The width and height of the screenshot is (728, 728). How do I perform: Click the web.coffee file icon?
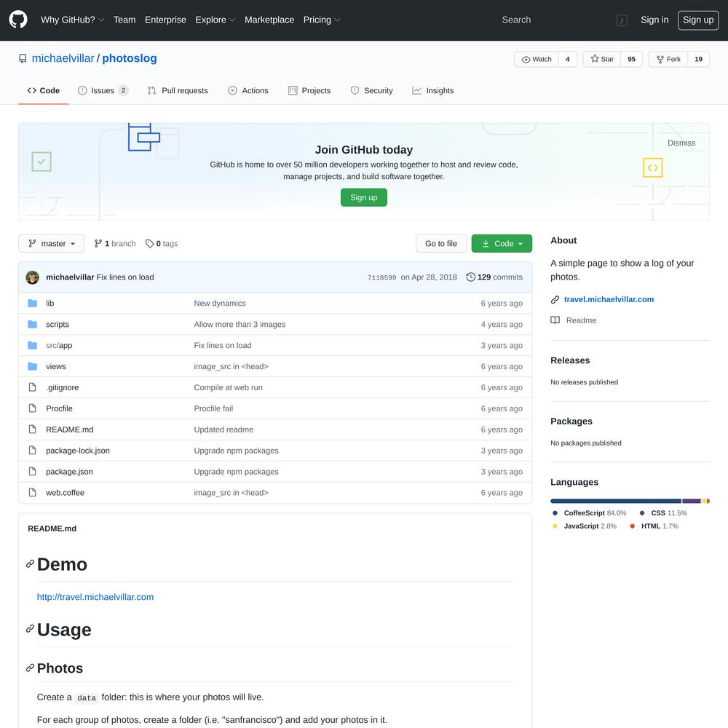[33, 493]
